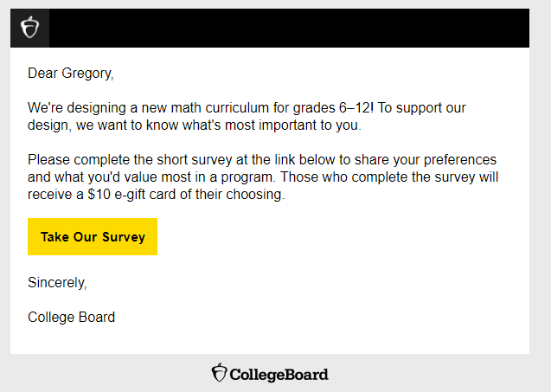This screenshot has height=392, width=551.
Task: Click the black header banner
Action: (x=285, y=28)
